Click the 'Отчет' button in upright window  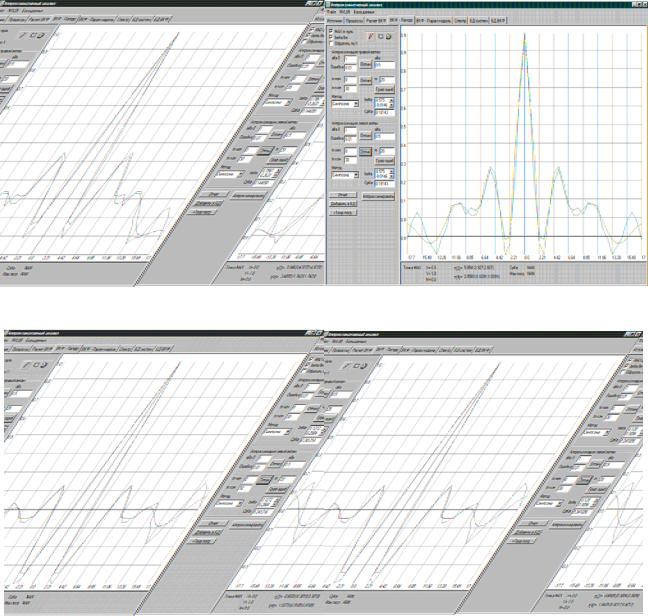click(343, 195)
